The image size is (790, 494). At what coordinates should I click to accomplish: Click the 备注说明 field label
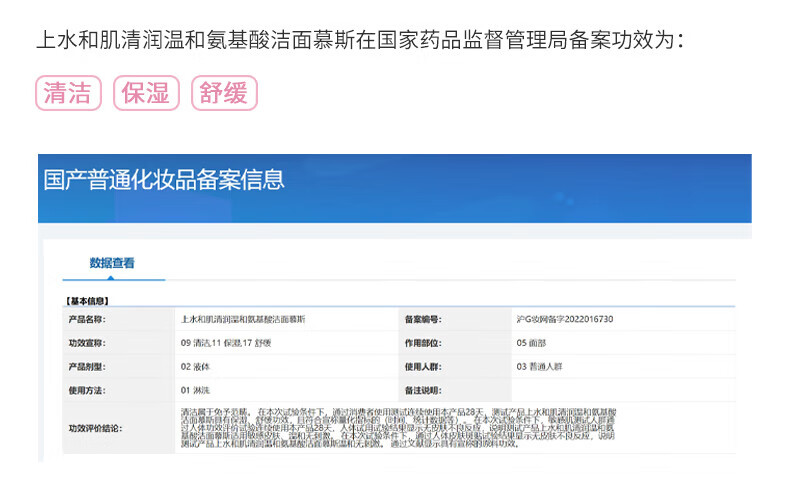pos(422,390)
